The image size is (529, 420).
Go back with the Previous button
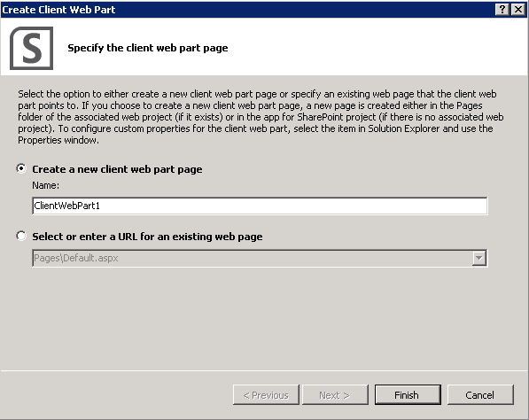pyautogui.click(x=266, y=394)
